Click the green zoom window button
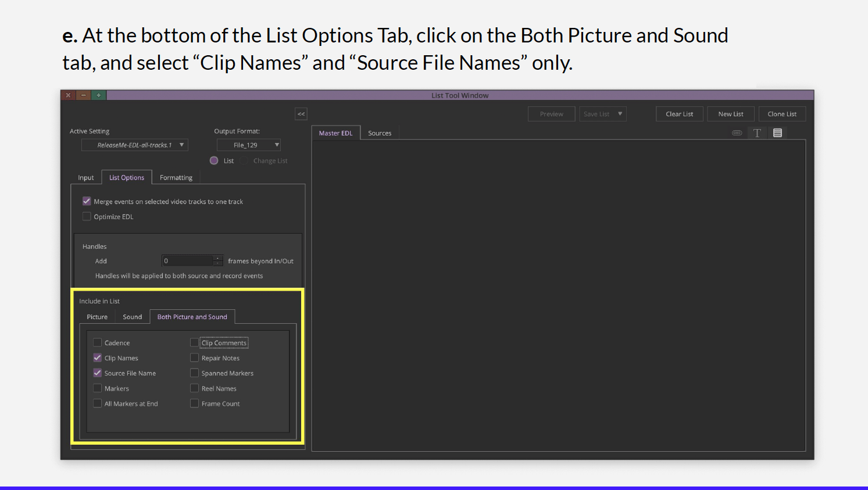Viewport: 868px width, 490px height. pyautogui.click(x=99, y=95)
